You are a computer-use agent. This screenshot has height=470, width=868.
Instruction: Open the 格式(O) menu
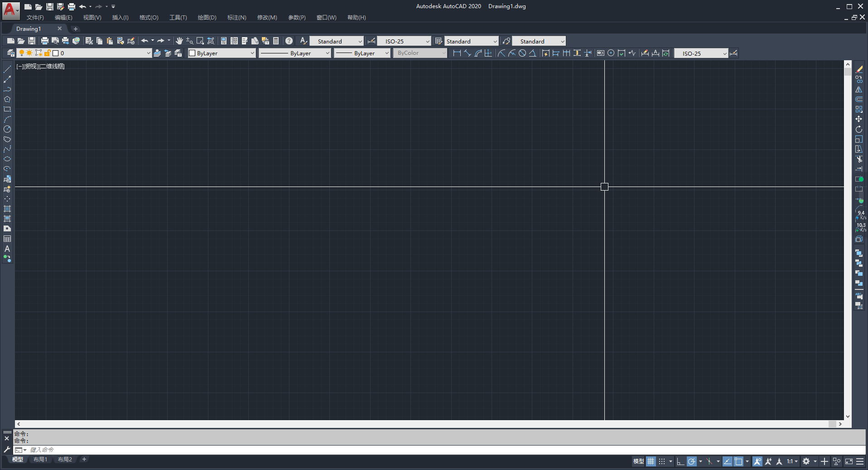(x=149, y=18)
